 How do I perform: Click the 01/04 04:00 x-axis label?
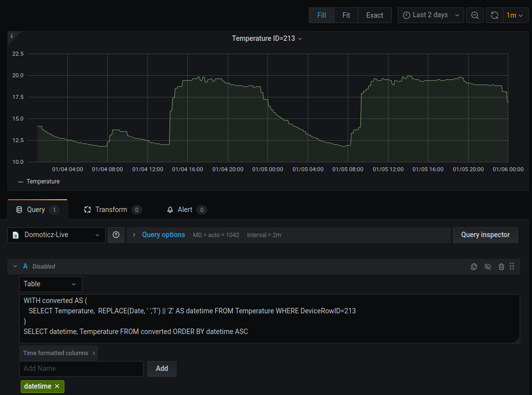click(67, 169)
